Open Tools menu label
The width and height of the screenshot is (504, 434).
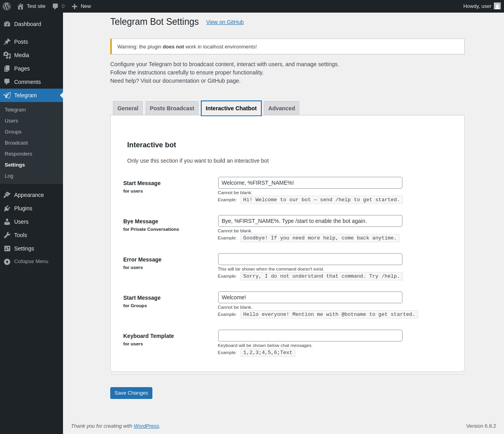[20, 235]
